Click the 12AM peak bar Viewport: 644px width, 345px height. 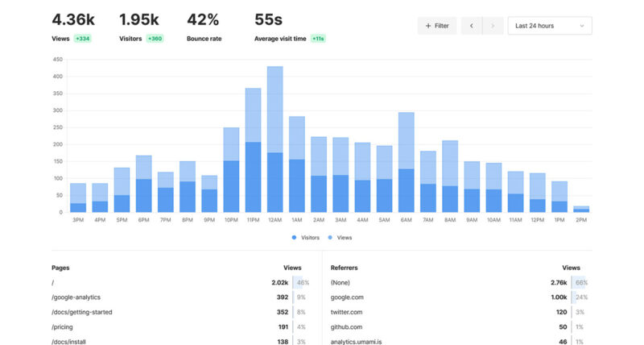coord(275,139)
